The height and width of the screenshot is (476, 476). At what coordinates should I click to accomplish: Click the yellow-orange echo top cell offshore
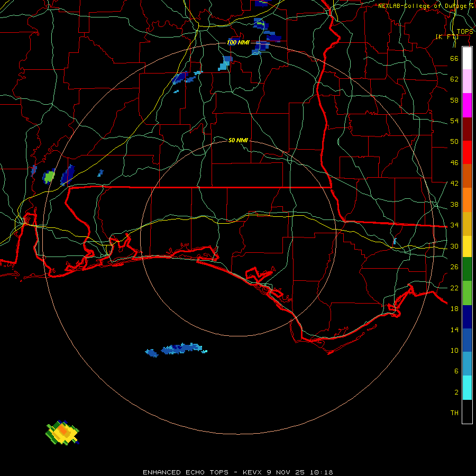pyautogui.click(x=62, y=433)
